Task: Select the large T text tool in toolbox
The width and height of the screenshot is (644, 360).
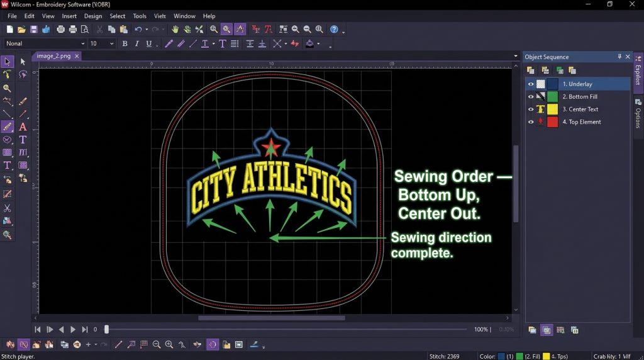Action: tap(23, 140)
